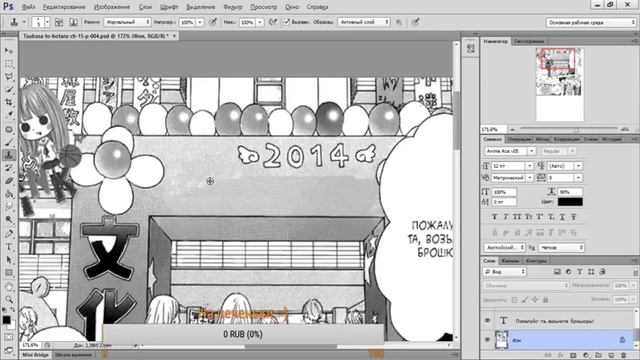Toggle the Aligned checkbox in options bar
Screen dimensions: 640x360
tap(287, 22)
